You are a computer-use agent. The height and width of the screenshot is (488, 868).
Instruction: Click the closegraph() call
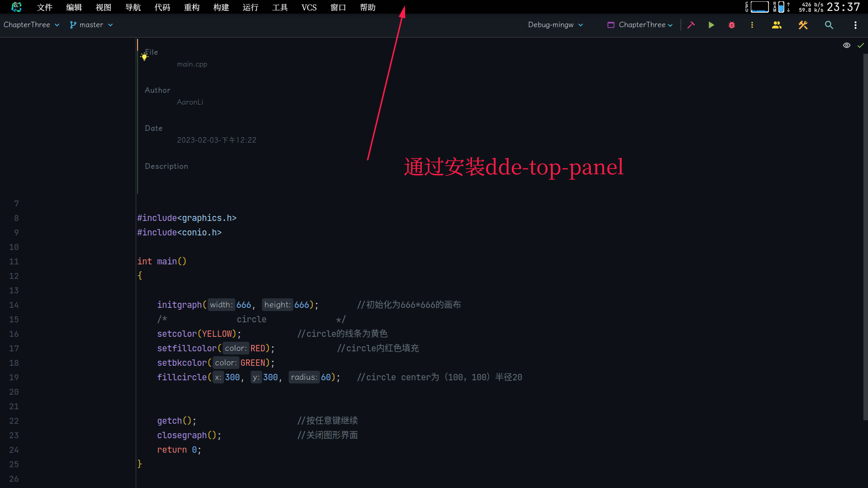(x=189, y=435)
